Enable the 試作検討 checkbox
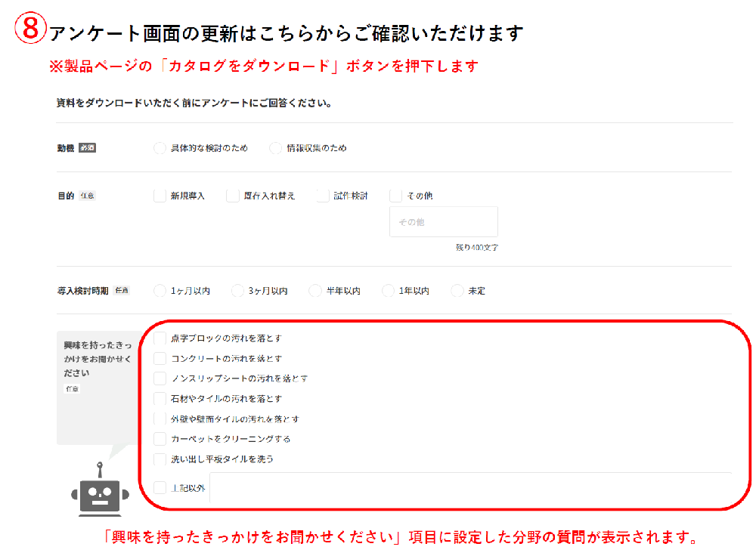 coord(323,196)
